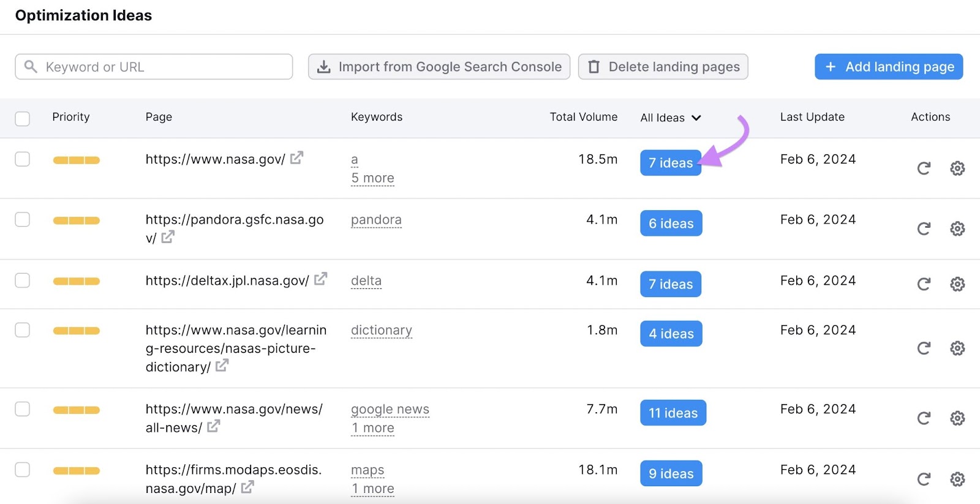
Task: Open gear settings for deltax.jpl.nasa.gov row
Action: coord(957,284)
